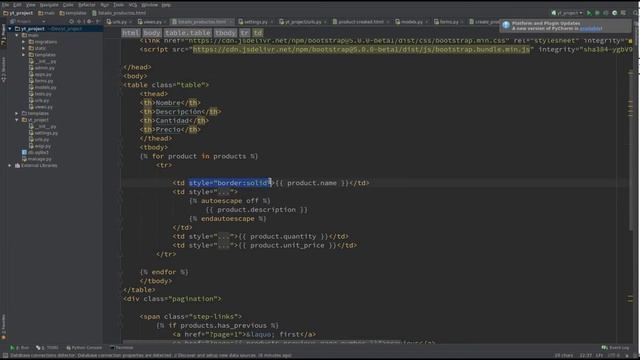Open the File menu
This screenshot has width=640, height=360.
click(x=5, y=5)
